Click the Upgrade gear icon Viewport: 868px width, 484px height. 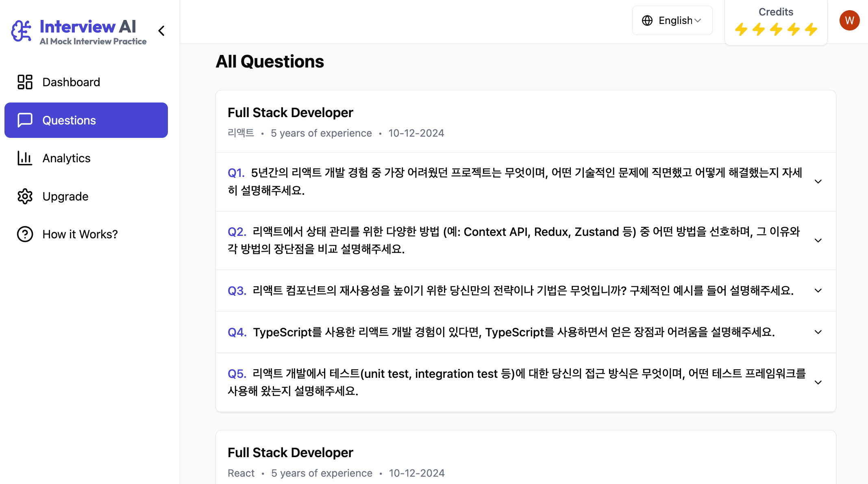pos(25,196)
